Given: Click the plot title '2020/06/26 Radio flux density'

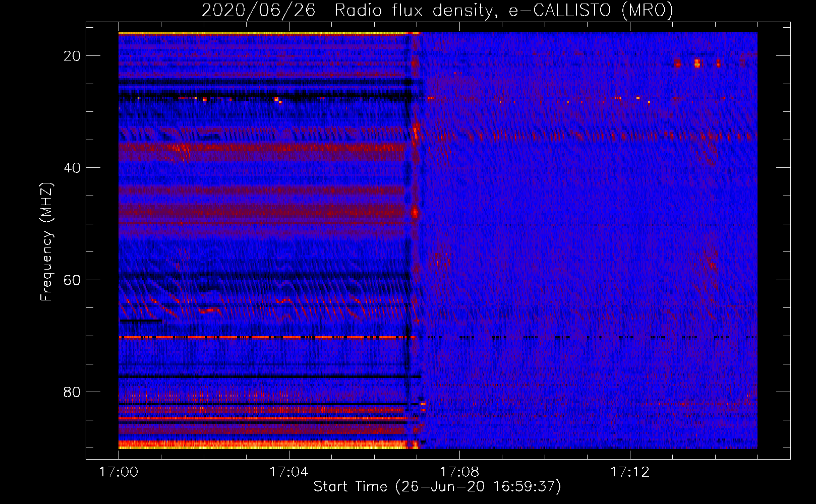Looking at the screenshot, I should 346,10.
